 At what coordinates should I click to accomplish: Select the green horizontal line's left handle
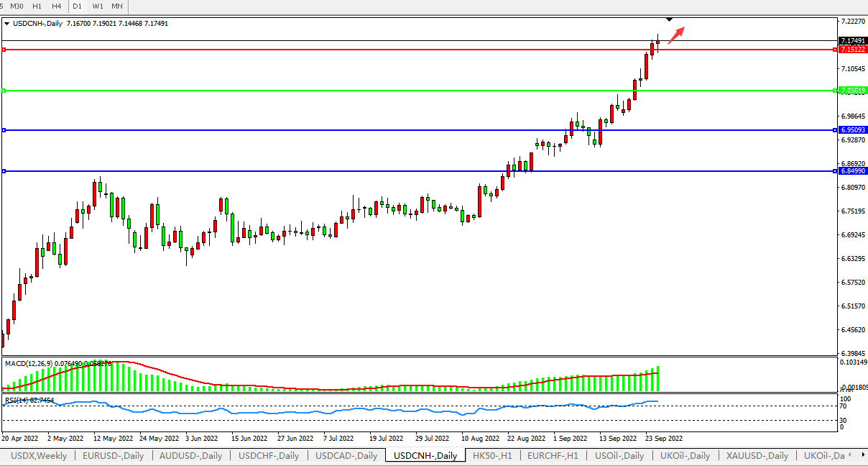4,91
